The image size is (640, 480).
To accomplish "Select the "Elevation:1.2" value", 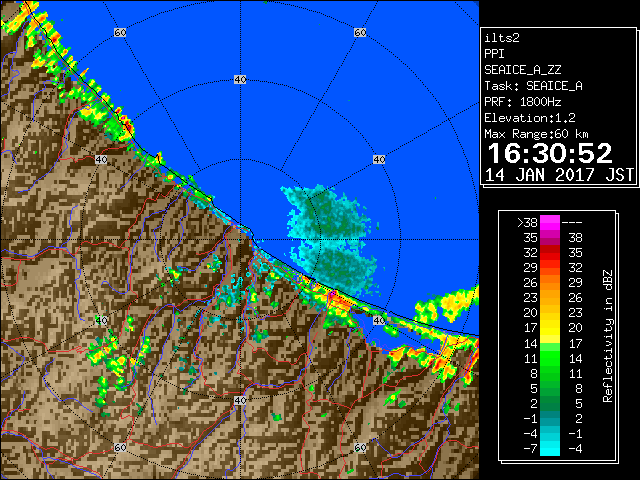I will [530, 118].
